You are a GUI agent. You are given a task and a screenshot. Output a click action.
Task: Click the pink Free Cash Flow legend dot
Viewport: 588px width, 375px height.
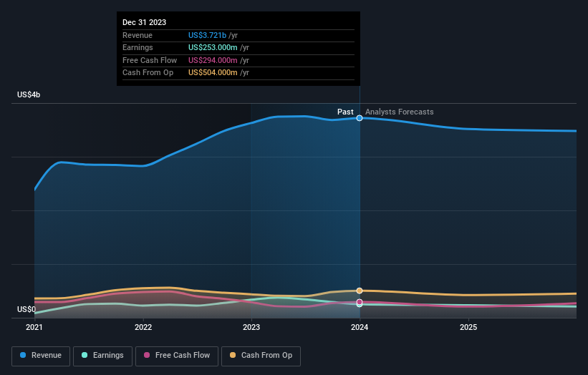point(147,355)
